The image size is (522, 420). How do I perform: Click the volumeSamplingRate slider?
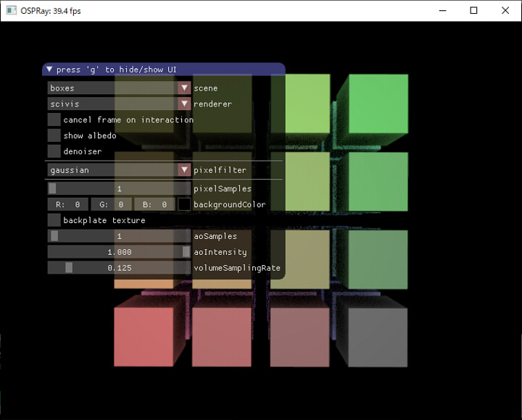coord(119,268)
